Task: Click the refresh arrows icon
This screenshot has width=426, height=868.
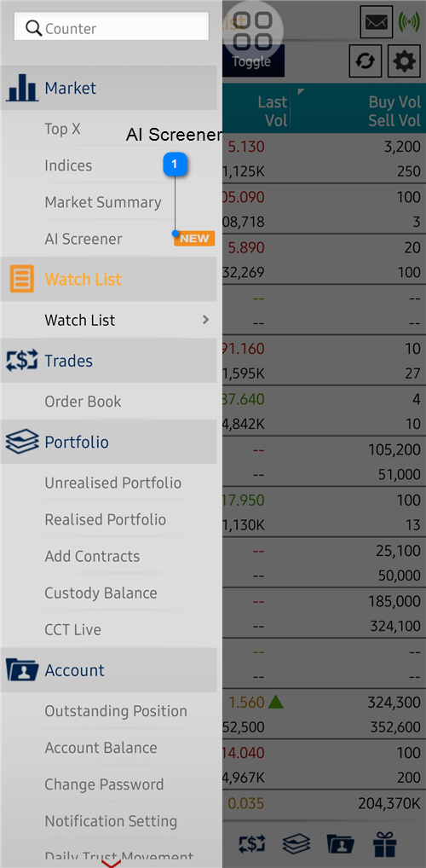Action: (366, 61)
